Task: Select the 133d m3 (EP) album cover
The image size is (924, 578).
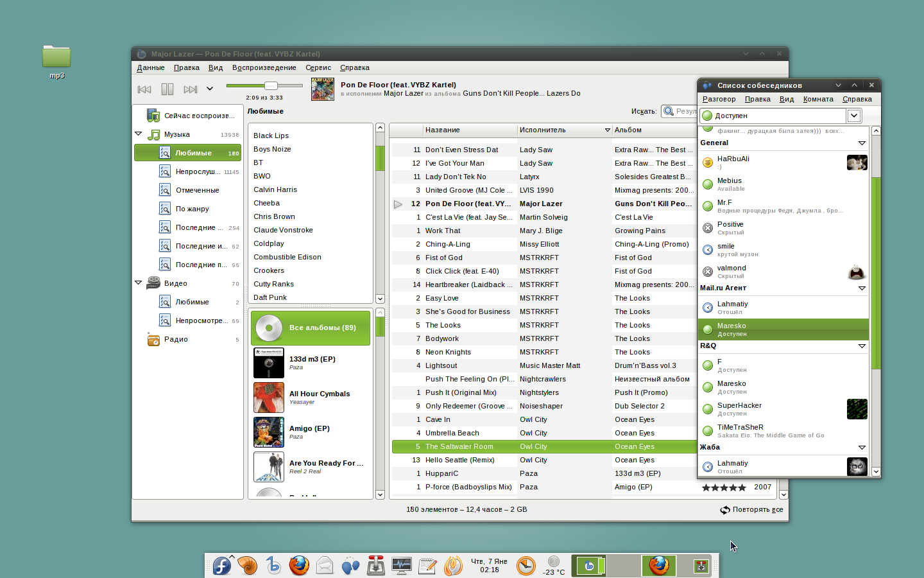Action: pyautogui.click(x=269, y=363)
